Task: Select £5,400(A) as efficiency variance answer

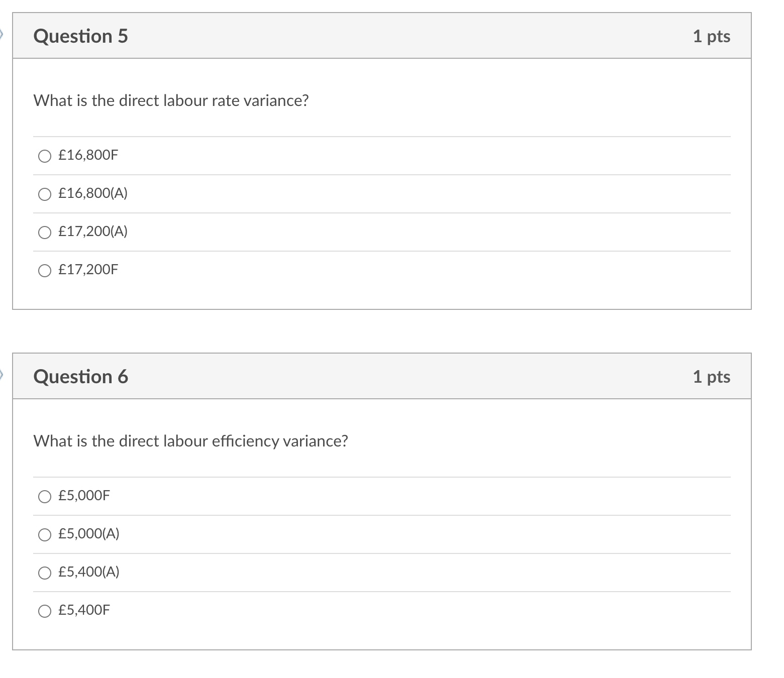Action: (45, 573)
